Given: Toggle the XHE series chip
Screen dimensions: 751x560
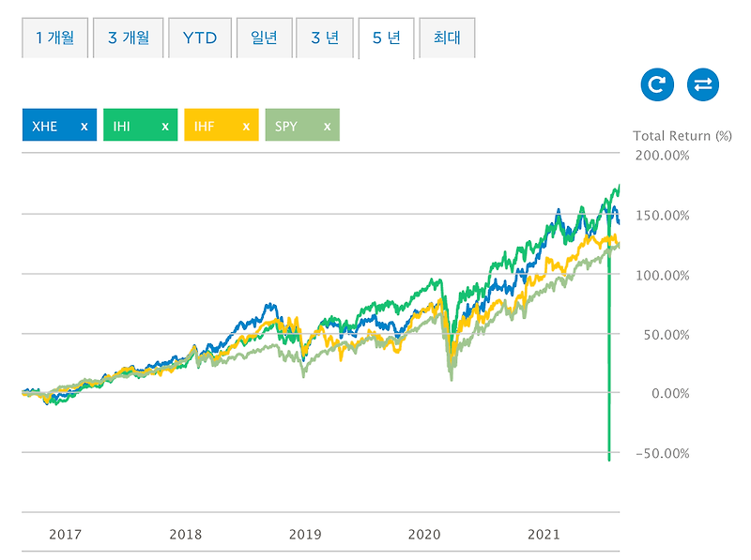Looking at the screenshot, I should [45, 125].
